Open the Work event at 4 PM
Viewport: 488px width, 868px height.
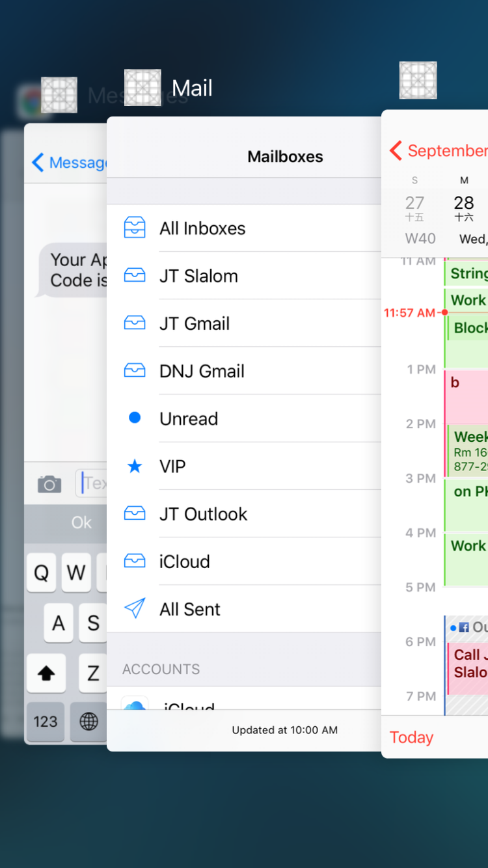(x=467, y=559)
